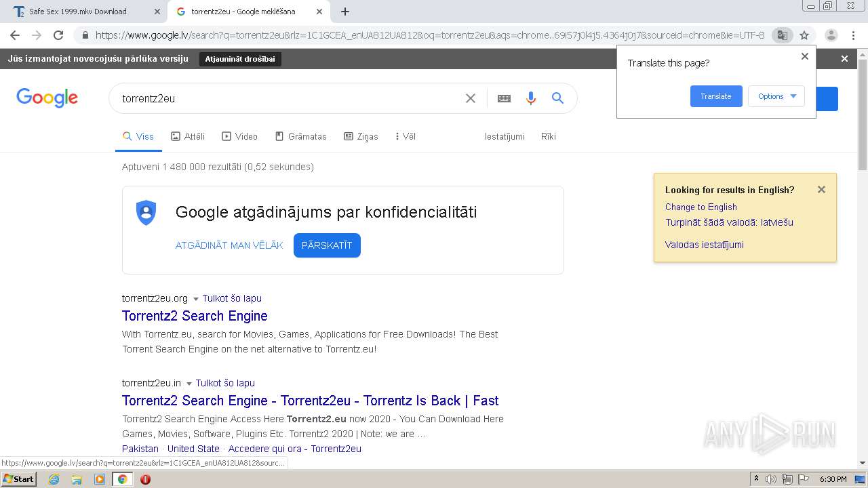
Task: Open the volume control in system tray
Action: [x=771, y=479]
